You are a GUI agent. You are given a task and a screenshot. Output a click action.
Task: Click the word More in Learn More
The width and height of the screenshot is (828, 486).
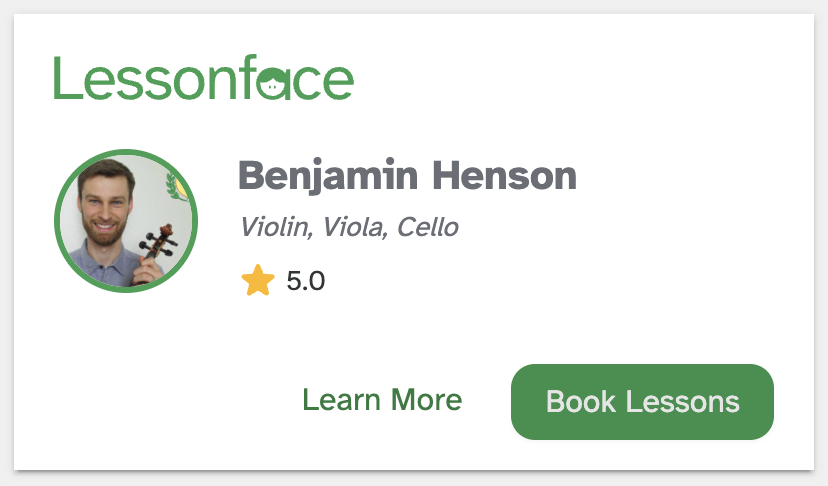pos(426,401)
